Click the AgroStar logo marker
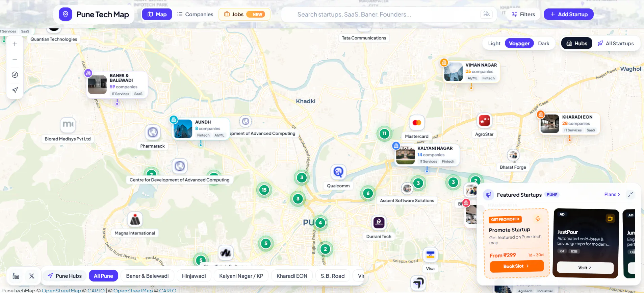The image size is (644, 293). (x=484, y=121)
